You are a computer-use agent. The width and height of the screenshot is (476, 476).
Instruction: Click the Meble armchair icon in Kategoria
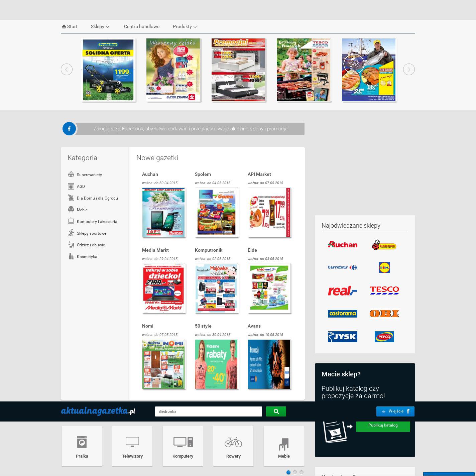point(71,210)
